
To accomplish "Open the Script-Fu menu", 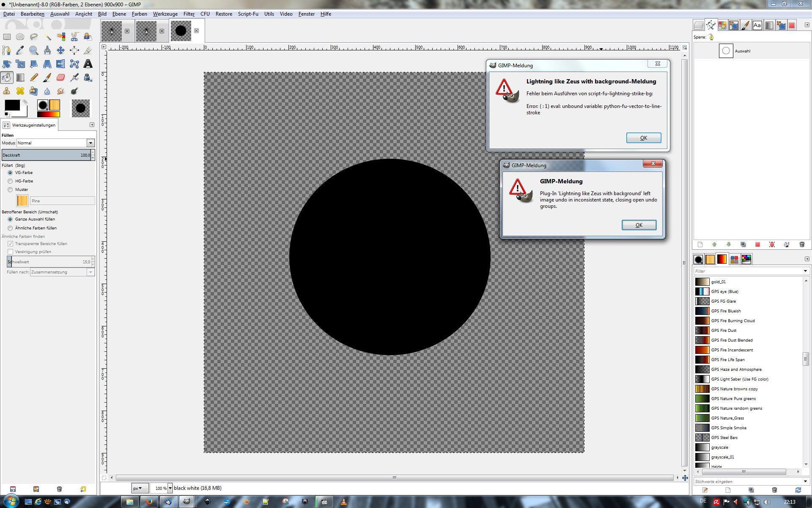I will [248, 14].
